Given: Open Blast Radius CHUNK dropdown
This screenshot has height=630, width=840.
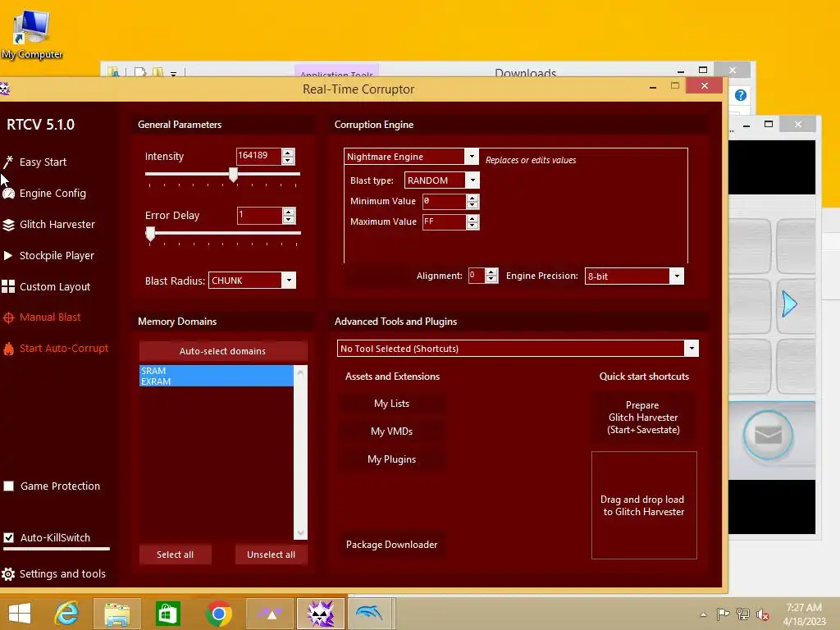Looking at the screenshot, I should tap(289, 281).
